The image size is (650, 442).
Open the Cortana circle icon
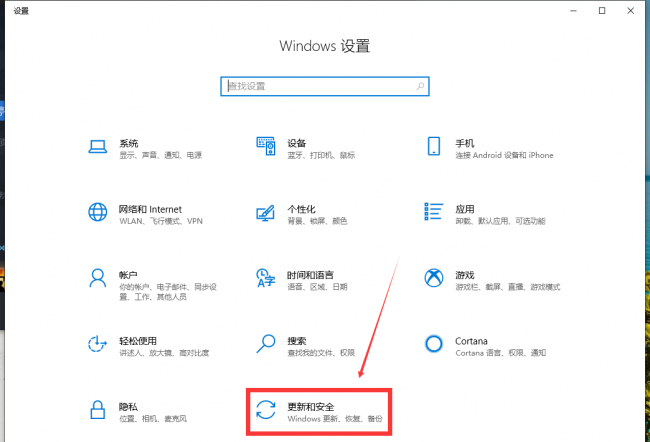pos(434,344)
